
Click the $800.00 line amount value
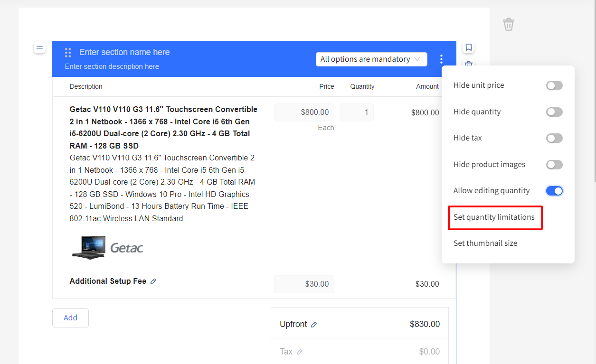coord(425,113)
